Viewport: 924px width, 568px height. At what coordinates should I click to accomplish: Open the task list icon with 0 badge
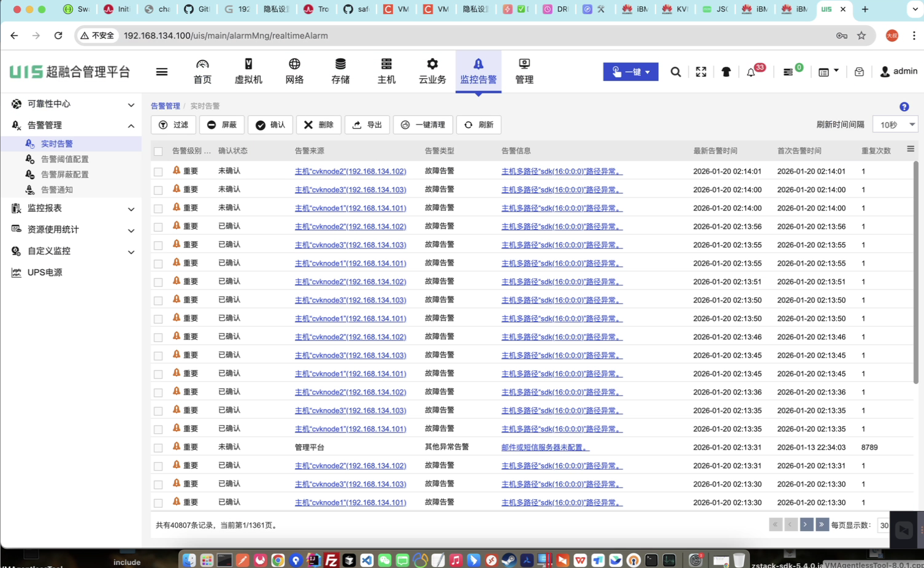point(788,72)
